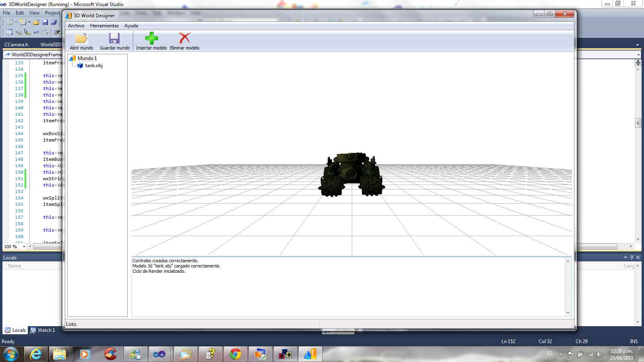Click Visual Studio Save All icon
Viewport: 644px width, 362px height.
[x=54, y=22]
